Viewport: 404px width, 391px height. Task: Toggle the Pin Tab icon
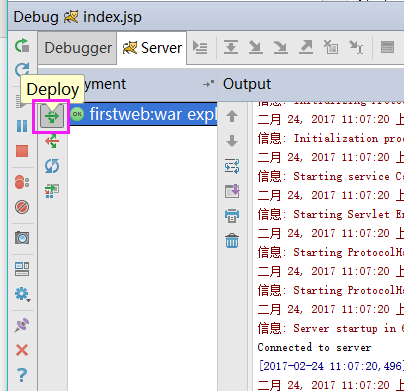22,325
